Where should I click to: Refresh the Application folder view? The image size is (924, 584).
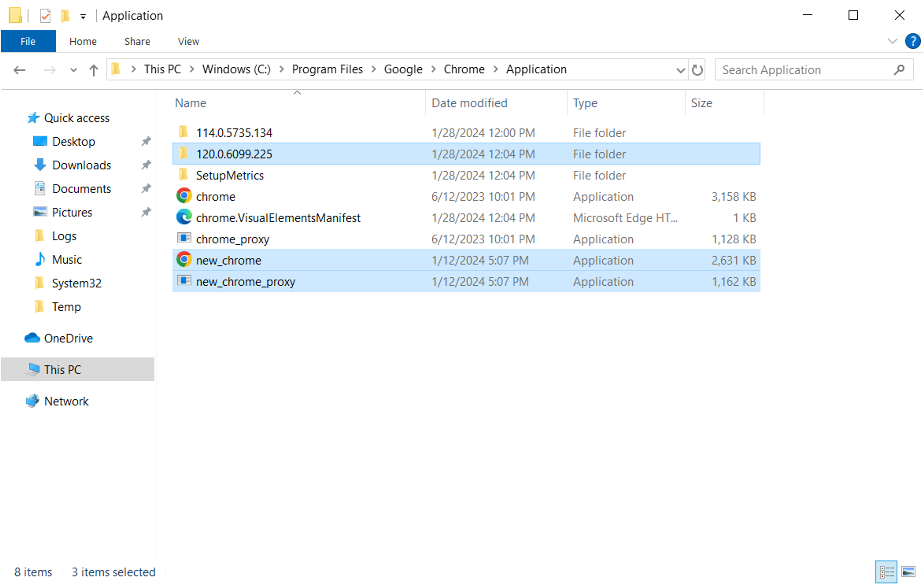tap(697, 70)
